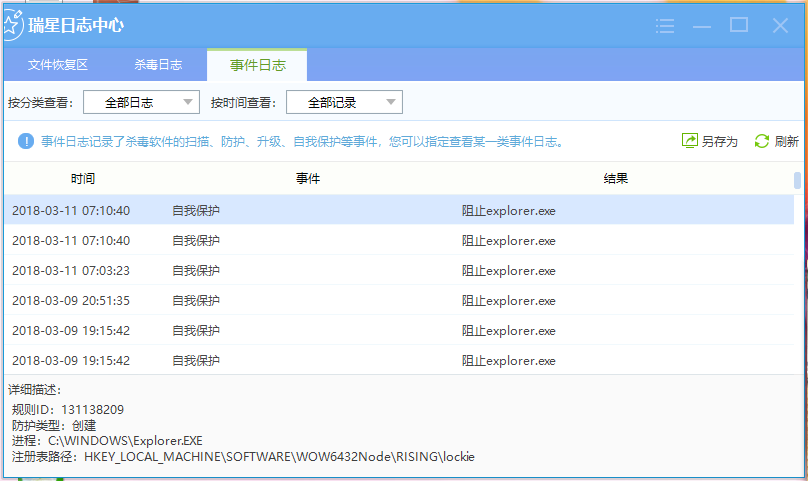Close the Rising log center window
808x481 pixels.
(780, 25)
